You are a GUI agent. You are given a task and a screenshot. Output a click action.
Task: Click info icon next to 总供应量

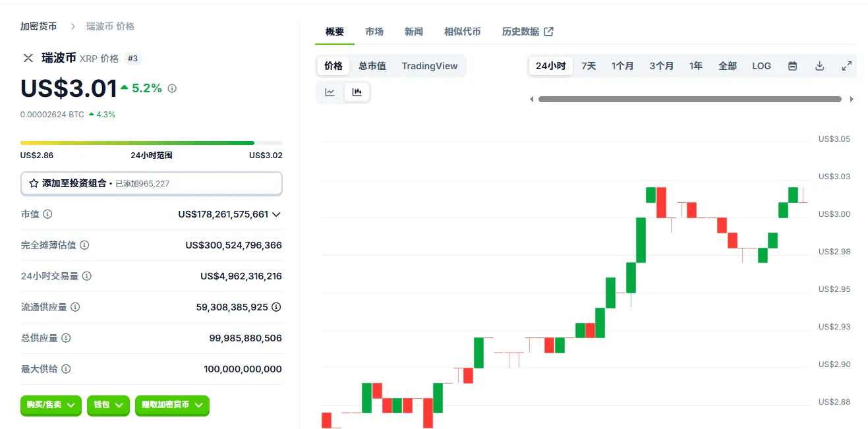point(66,338)
